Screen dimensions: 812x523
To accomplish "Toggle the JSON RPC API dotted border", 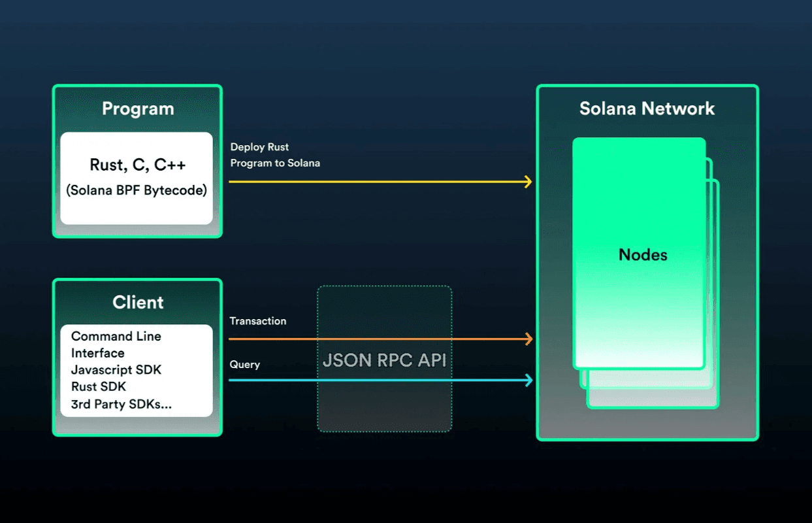I will pos(384,285).
